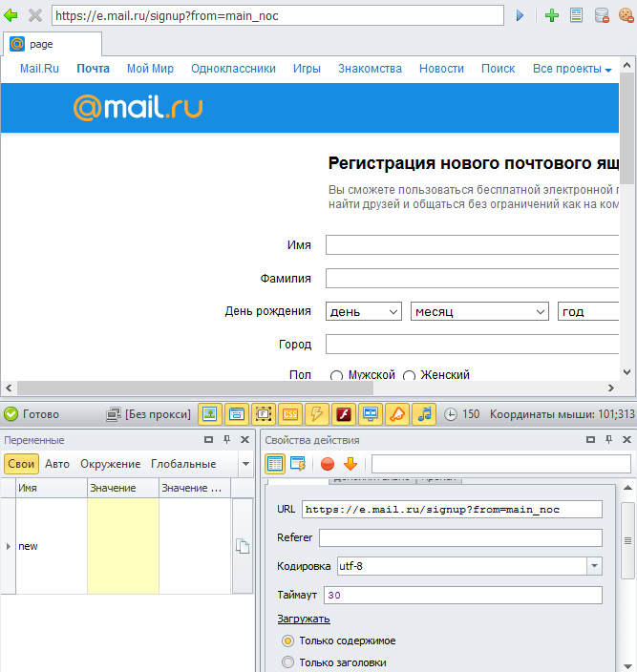Click the Имя column header in variables table
This screenshot has width=637, height=672.
[52, 488]
